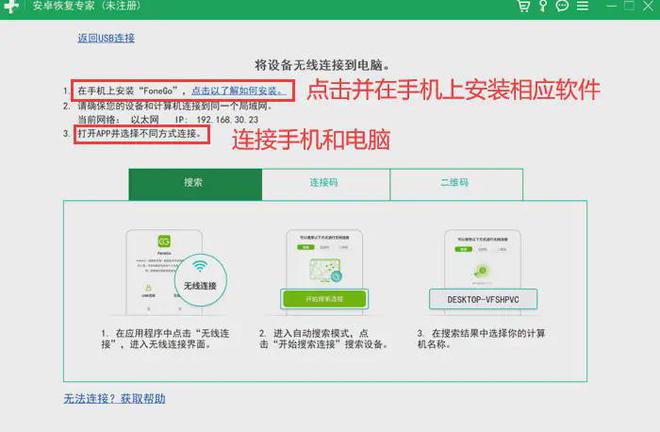The image size is (660, 432).
Task: Click the key registration icon
Action: pos(543,6)
